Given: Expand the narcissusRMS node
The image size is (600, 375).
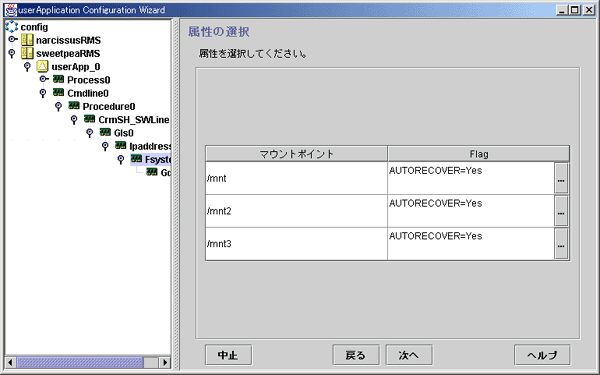Looking at the screenshot, I should point(13,39).
